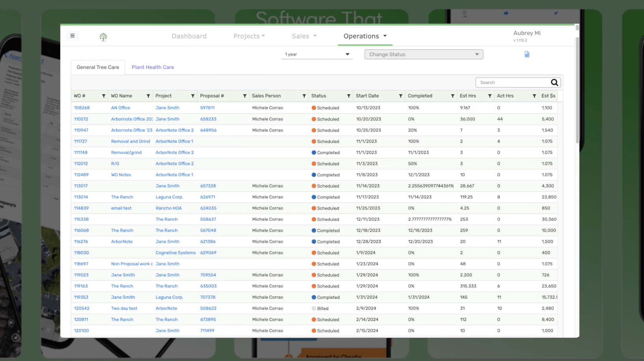This screenshot has height=361, width=644.
Task: Open the Proposal # column filter
Action: [245, 96]
